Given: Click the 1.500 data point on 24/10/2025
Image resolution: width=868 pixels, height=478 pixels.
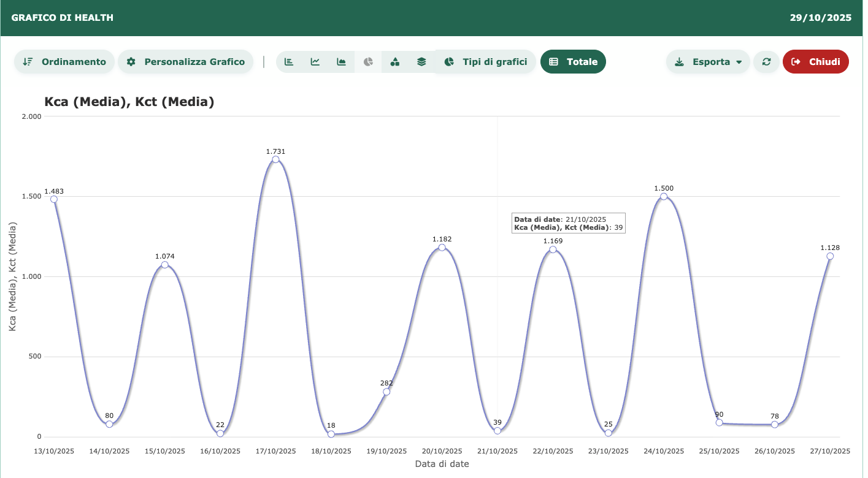Looking at the screenshot, I should tap(664, 196).
